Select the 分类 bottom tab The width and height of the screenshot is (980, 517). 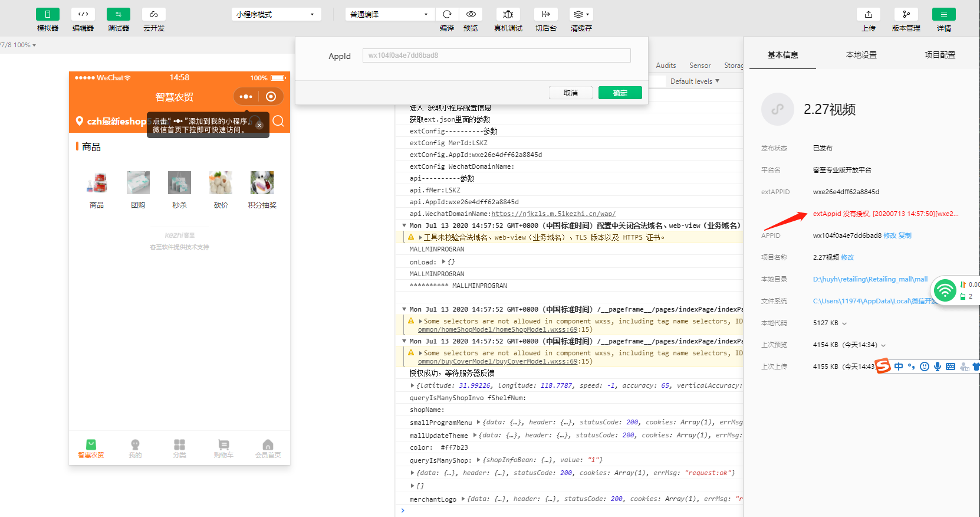(x=179, y=449)
